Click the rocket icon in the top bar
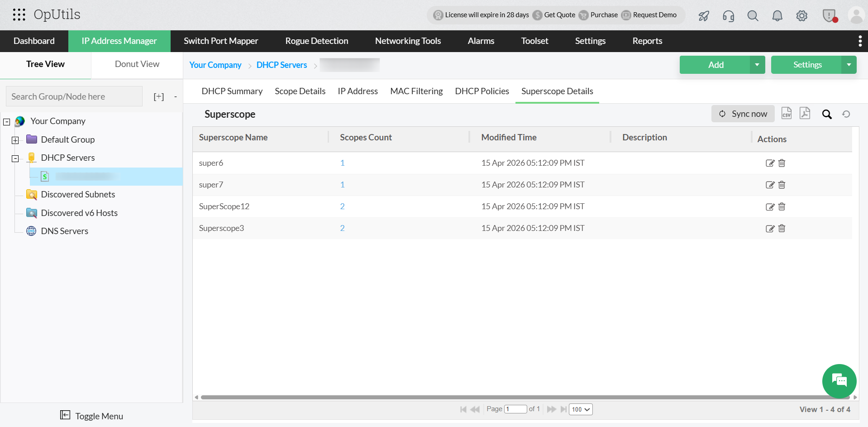 click(x=704, y=15)
